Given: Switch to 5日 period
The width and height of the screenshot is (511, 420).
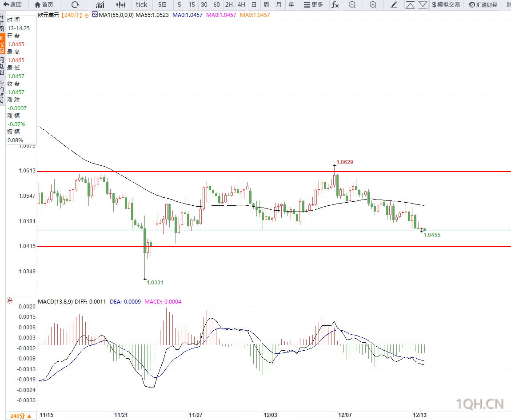Looking at the screenshot, I should [x=162, y=5].
